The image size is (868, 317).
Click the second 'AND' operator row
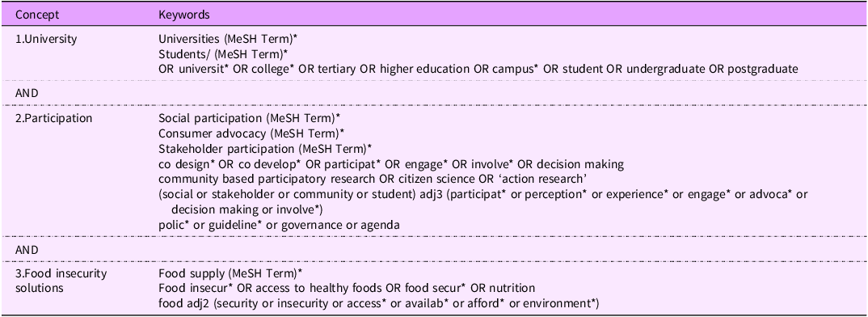tap(434, 250)
